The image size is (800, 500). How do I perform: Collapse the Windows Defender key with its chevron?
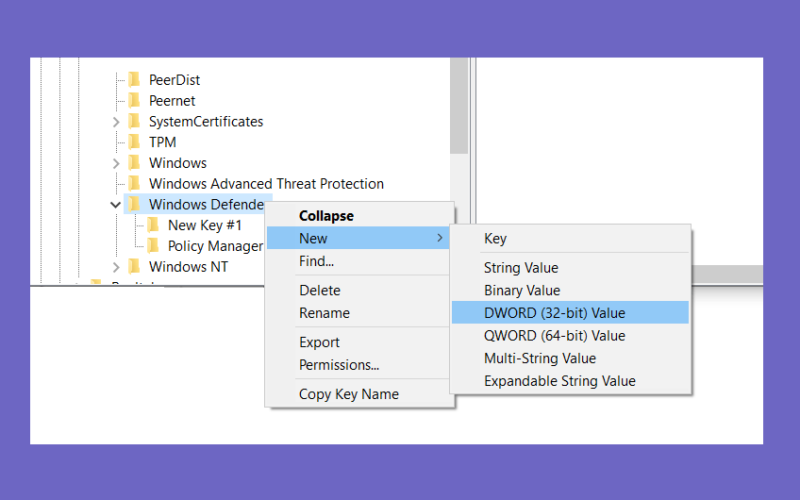pyautogui.click(x=115, y=205)
